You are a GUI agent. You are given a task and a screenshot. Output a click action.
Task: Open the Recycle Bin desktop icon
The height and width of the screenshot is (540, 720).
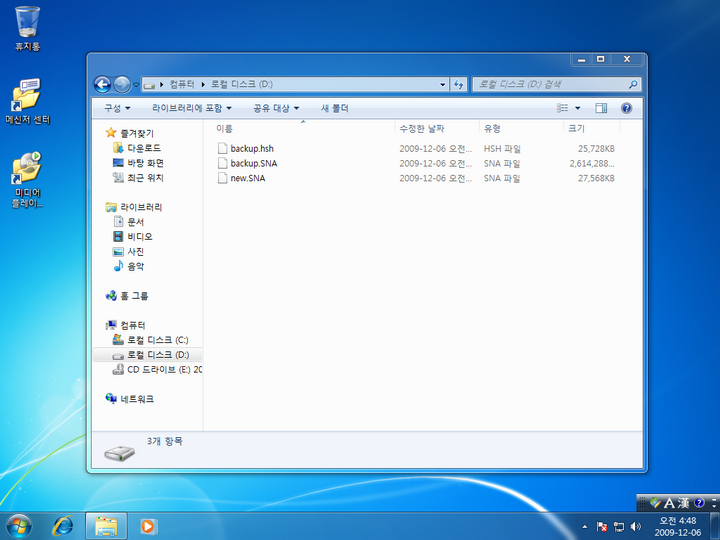click(x=28, y=28)
